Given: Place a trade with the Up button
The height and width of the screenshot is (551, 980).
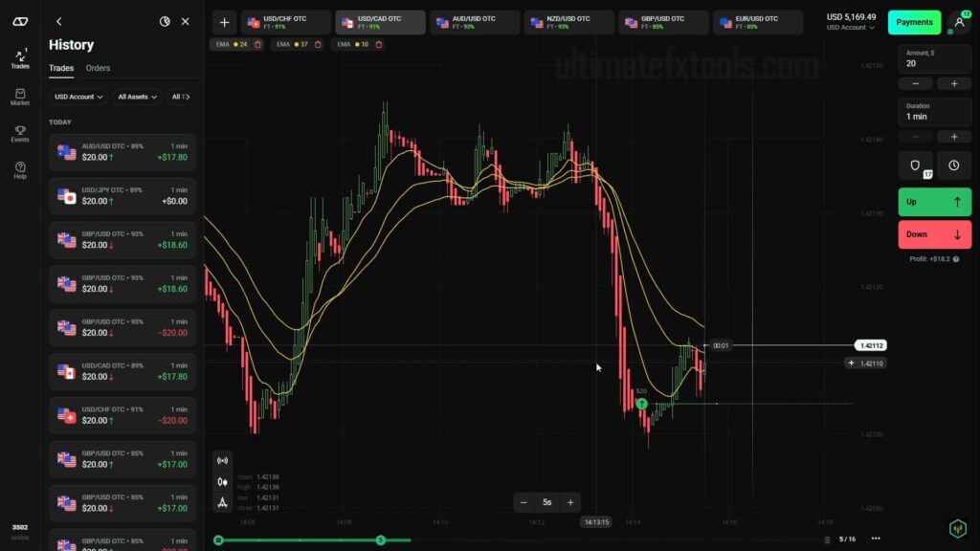Looking at the screenshot, I should [934, 202].
